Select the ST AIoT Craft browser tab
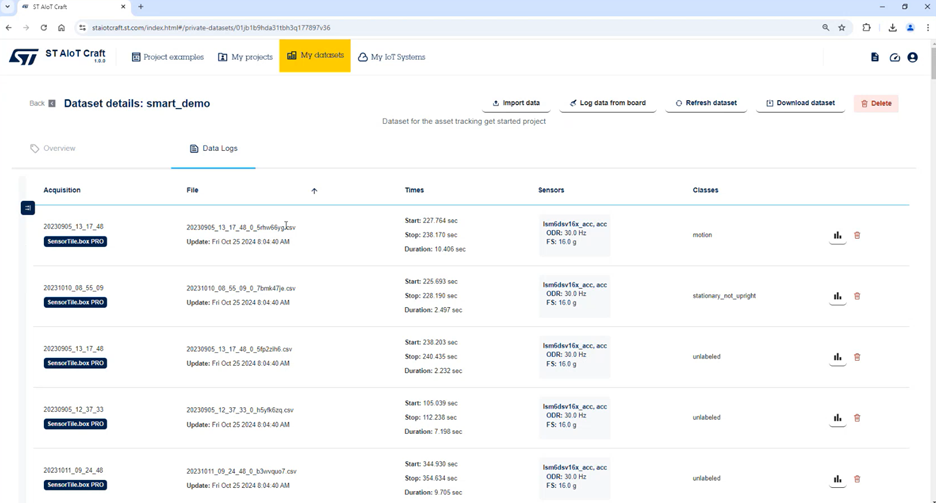This screenshot has height=503, width=936. tap(73, 7)
